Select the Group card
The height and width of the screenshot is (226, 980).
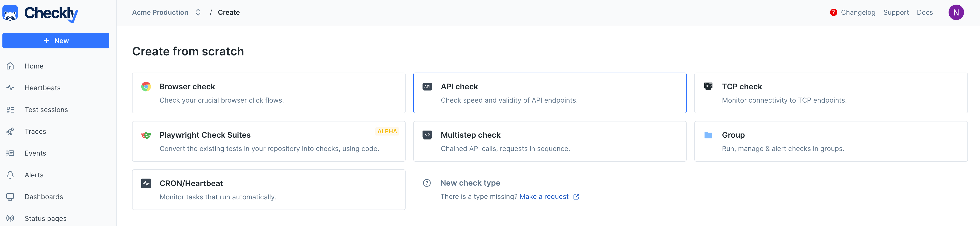pyautogui.click(x=831, y=141)
